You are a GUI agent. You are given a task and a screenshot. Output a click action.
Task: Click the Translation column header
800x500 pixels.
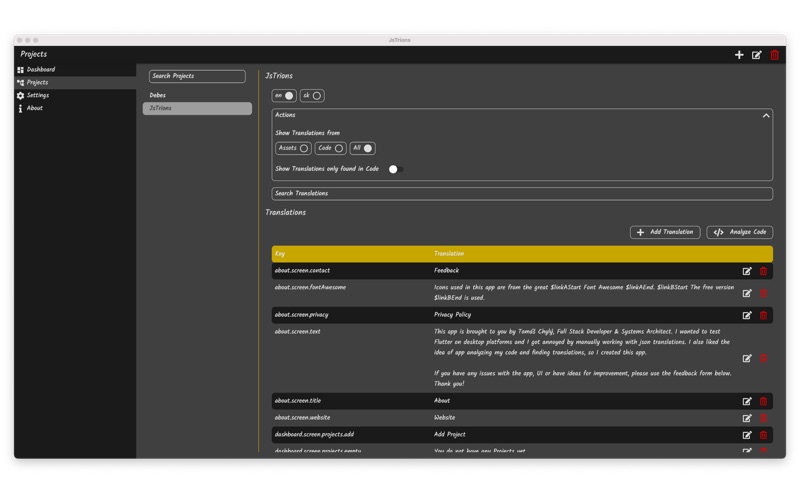tap(449, 254)
